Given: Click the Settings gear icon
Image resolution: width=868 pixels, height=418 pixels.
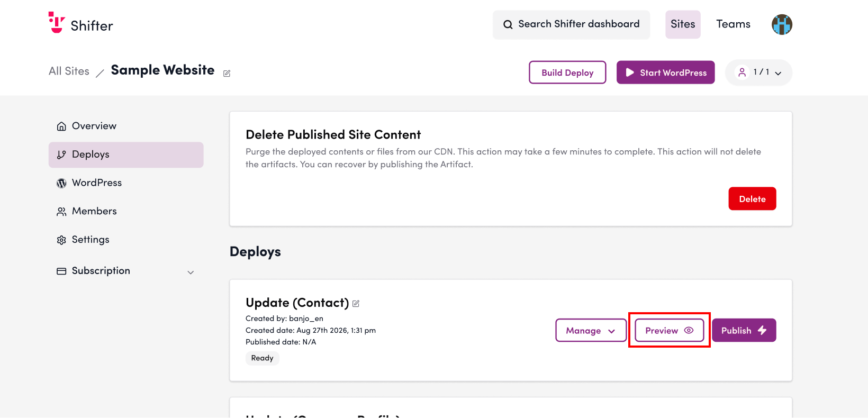Looking at the screenshot, I should (61, 240).
